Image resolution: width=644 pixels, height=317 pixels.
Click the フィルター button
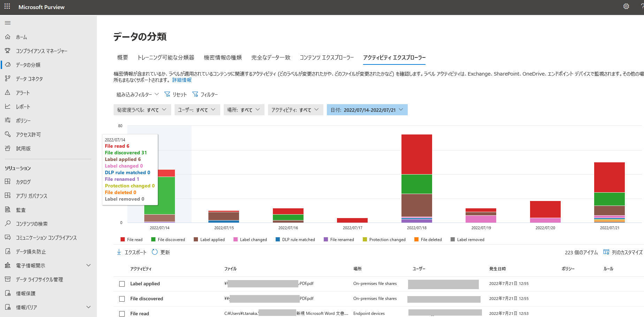click(x=205, y=94)
